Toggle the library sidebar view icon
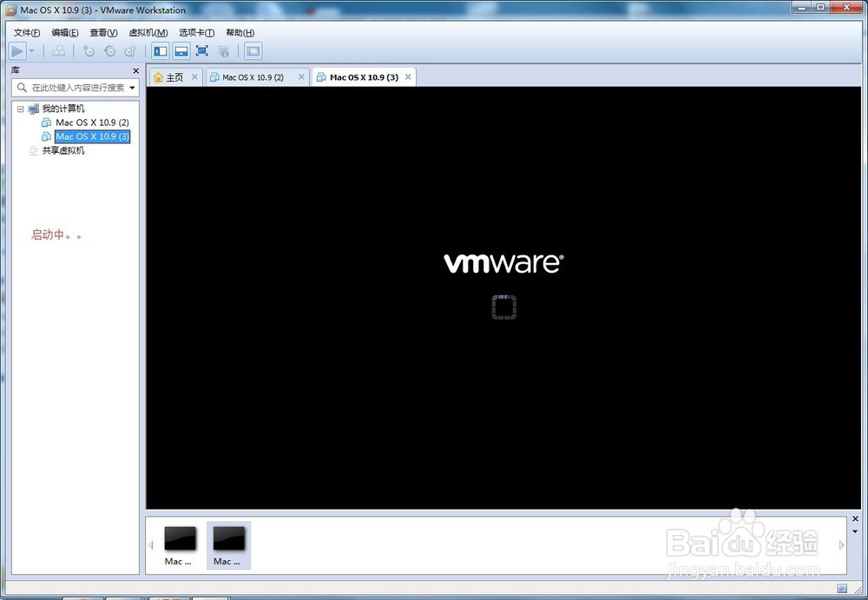The image size is (868, 600). tap(161, 51)
